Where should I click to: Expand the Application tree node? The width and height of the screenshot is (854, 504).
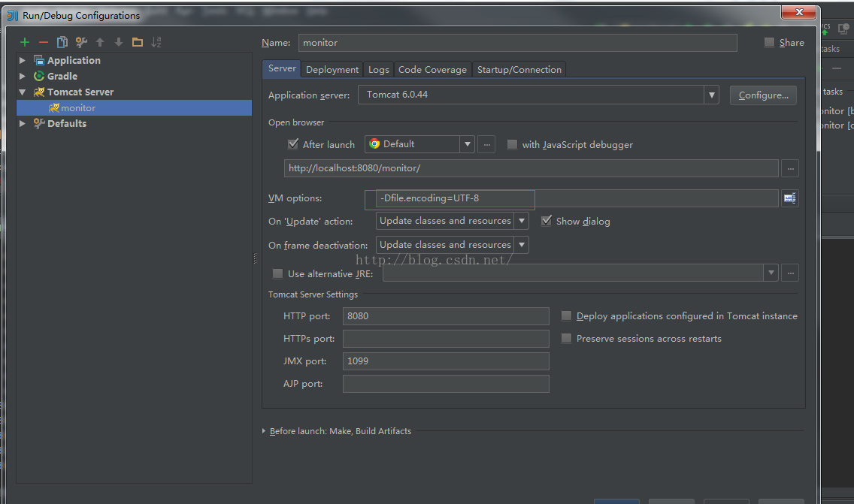coord(23,60)
